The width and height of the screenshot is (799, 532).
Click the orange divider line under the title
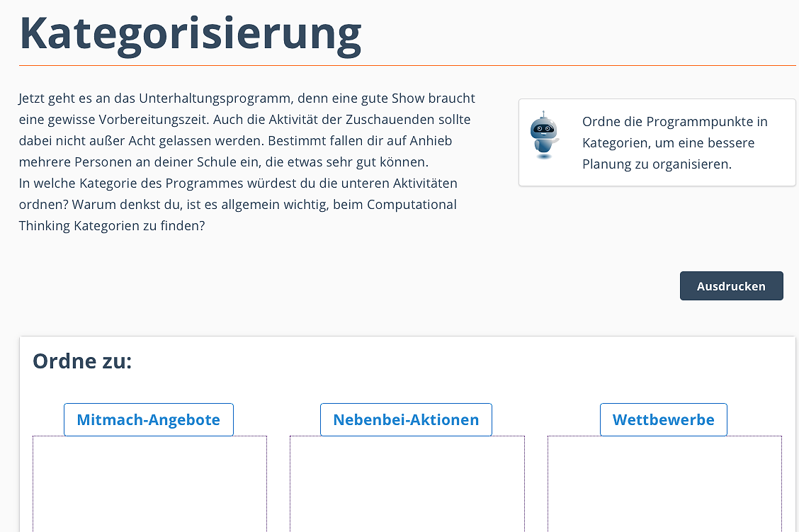pos(407,65)
